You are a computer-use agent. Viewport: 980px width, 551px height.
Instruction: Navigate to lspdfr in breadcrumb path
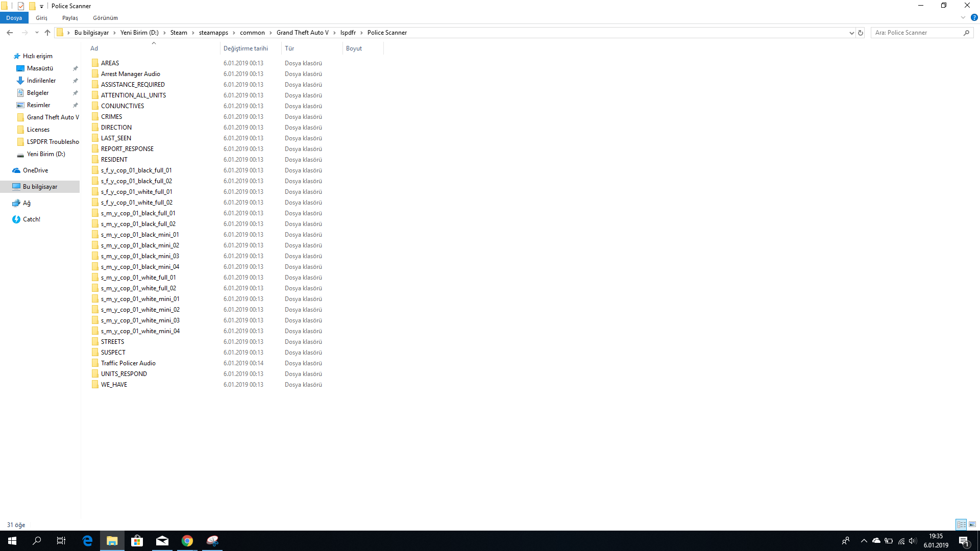[348, 33]
